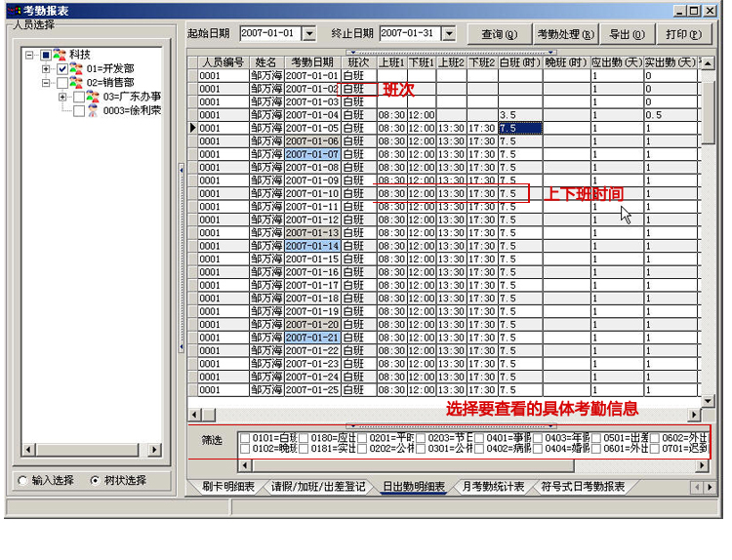Uncheck the 01=开发部 checkbox
The height and width of the screenshot is (560, 732).
(x=62, y=70)
